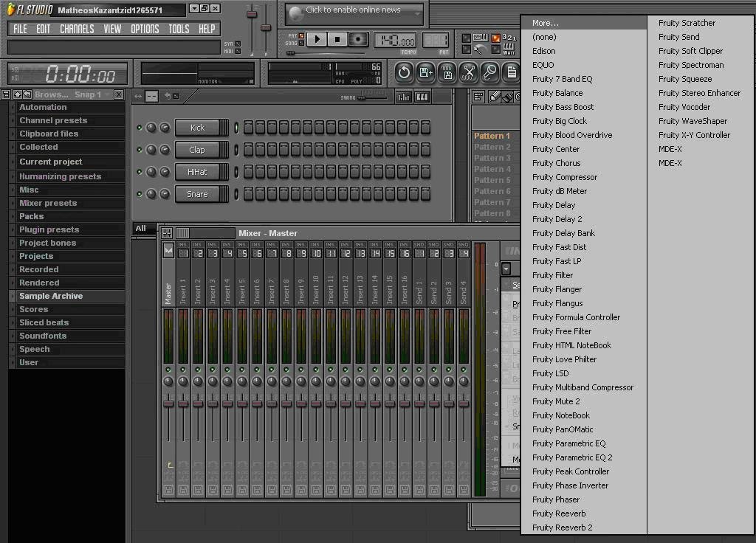Image resolution: width=756 pixels, height=543 pixels.
Task: Open the online news panel dropdown arrow
Action: pos(417,13)
